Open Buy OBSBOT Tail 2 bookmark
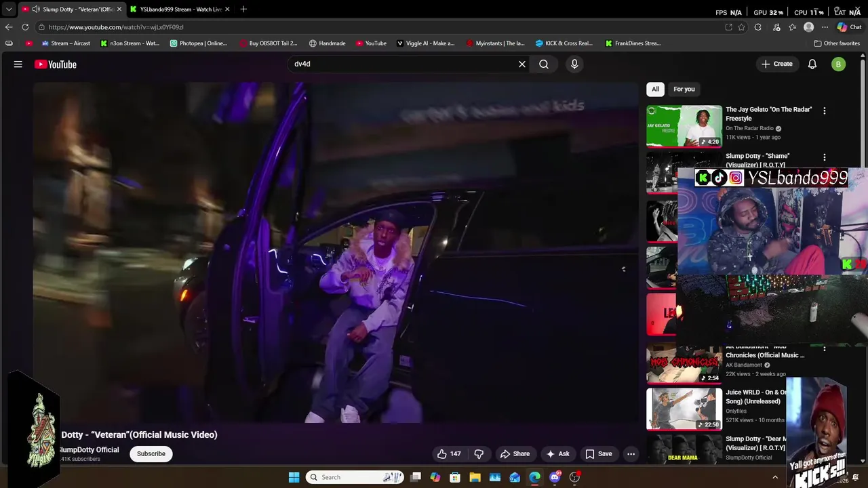 click(x=269, y=43)
